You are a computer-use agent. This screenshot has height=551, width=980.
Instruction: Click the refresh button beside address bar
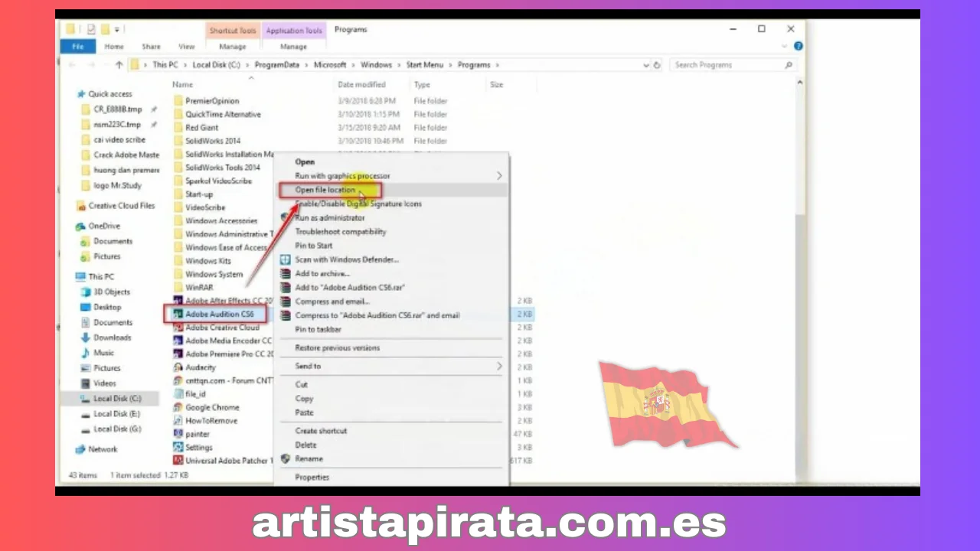click(657, 65)
